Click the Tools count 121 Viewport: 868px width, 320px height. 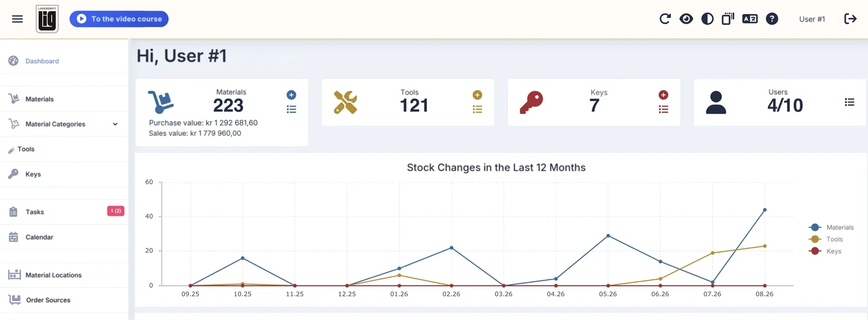tap(414, 105)
